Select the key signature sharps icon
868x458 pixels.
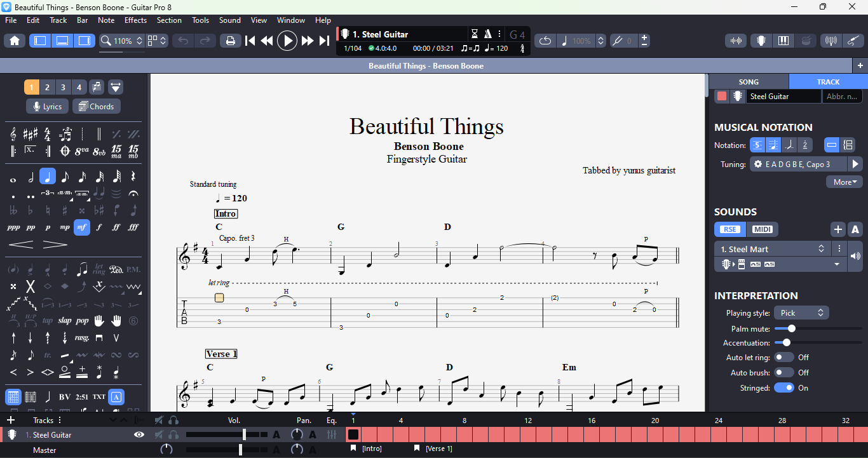(31, 134)
